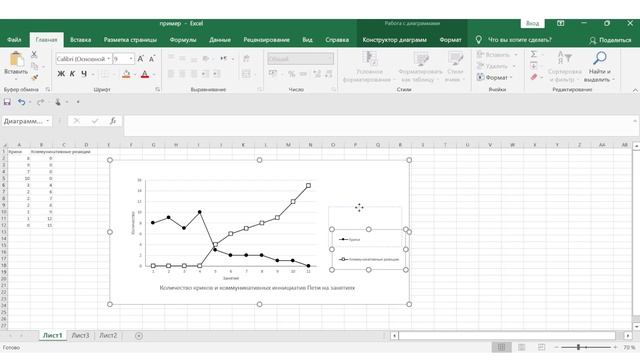The image size is (640, 360).
Task: Click the 'Что вы хотите сделать?' search field
Action: pos(520,40)
